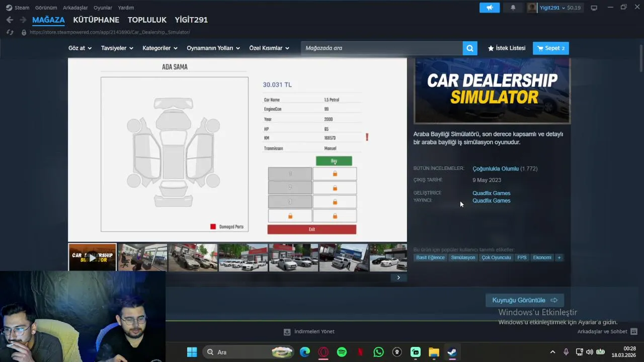Open File Explorer from the taskbar
644x362 pixels.
[434, 352]
